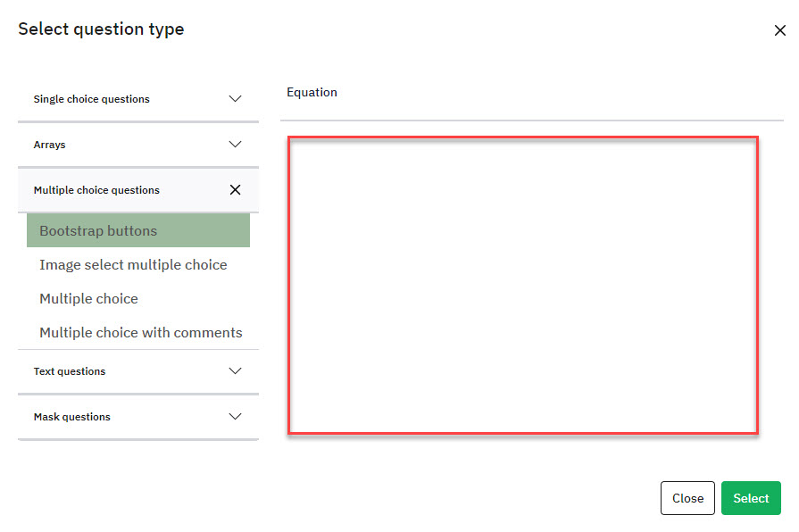Image resolution: width=799 pixels, height=532 pixels.
Task: Click the Text questions chevron arrow
Action: pos(236,371)
